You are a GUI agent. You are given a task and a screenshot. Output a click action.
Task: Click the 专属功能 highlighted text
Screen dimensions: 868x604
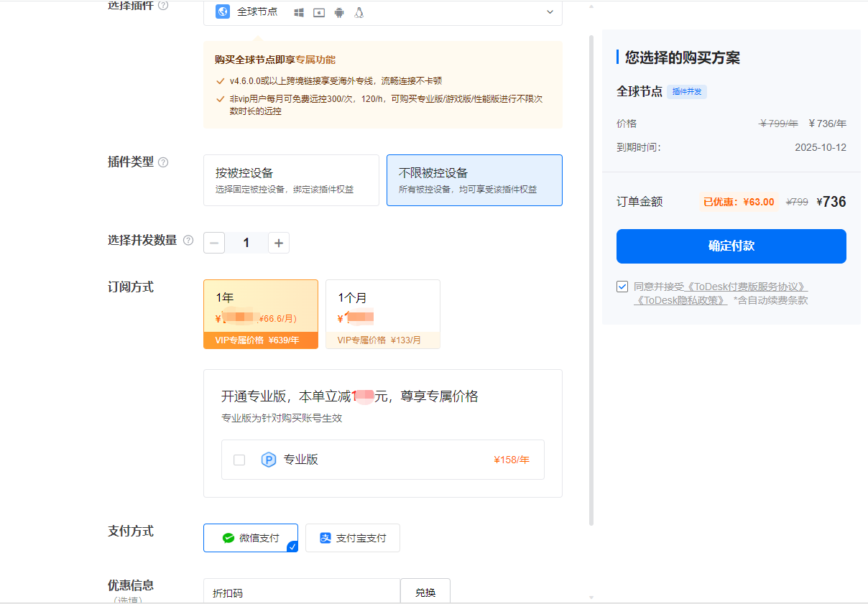tap(315, 60)
